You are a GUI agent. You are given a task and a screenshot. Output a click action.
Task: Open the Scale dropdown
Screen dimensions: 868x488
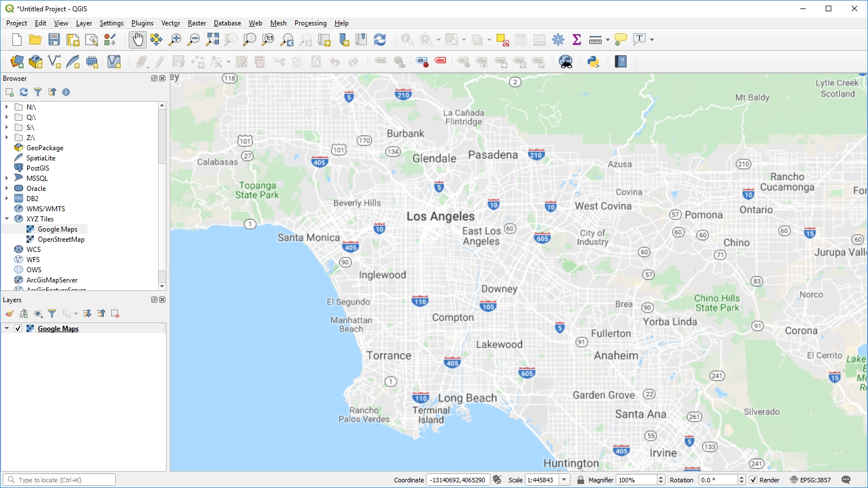[564, 480]
